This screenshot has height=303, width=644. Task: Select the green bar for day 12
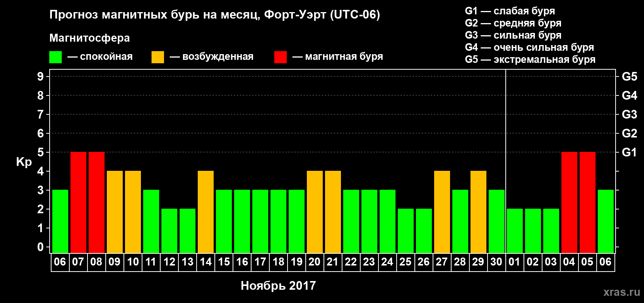[x=169, y=231]
